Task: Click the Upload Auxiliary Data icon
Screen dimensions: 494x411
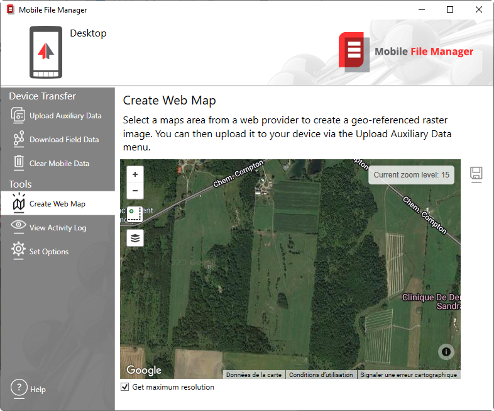Action: click(x=18, y=115)
